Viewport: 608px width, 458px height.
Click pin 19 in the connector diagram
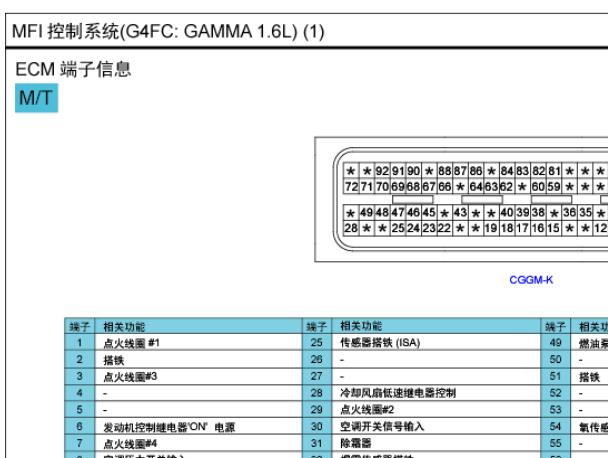tap(491, 228)
